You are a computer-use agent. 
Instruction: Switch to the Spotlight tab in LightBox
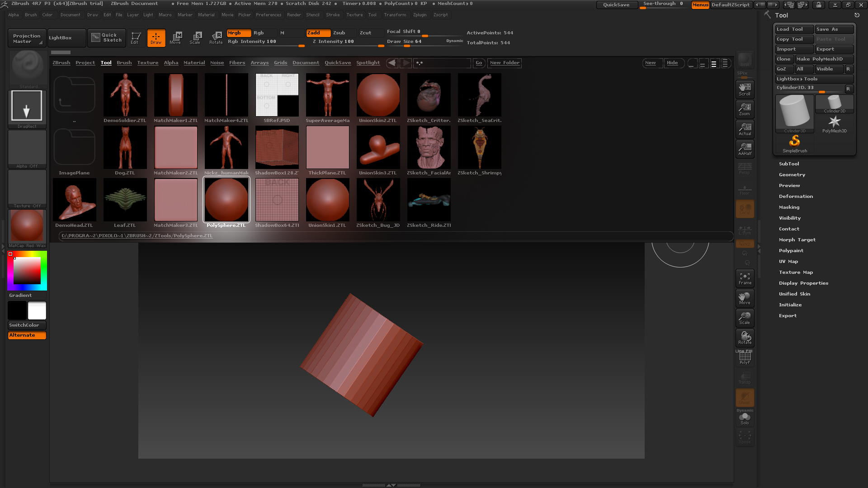368,63
